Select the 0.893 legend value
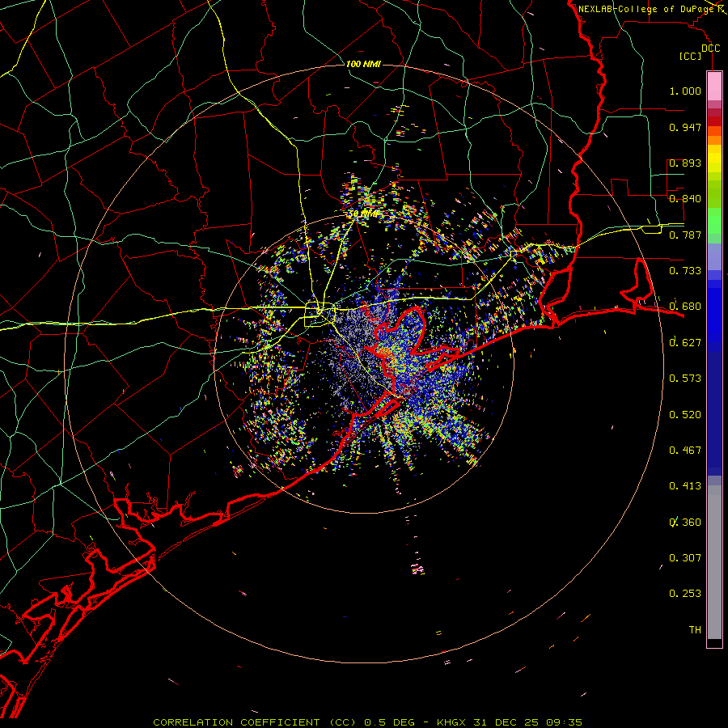This screenshot has height=728, width=728. click(x=685, y=163)
